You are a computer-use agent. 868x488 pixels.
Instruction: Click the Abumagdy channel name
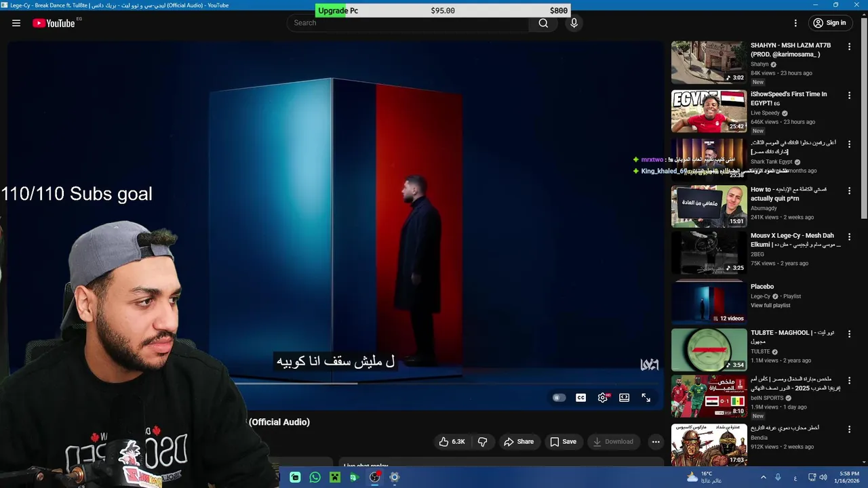pos(764,209)
